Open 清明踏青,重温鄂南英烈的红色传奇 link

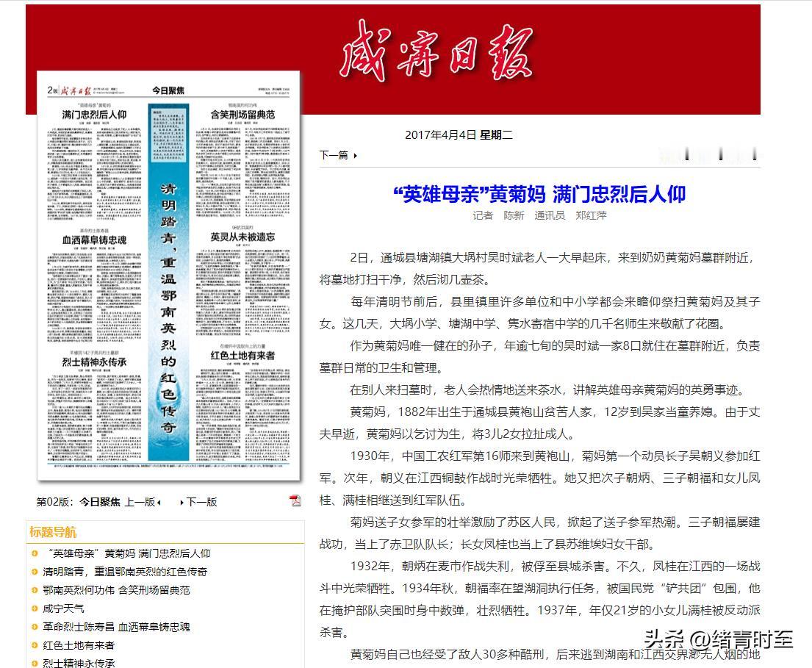[x=125, y=572]
